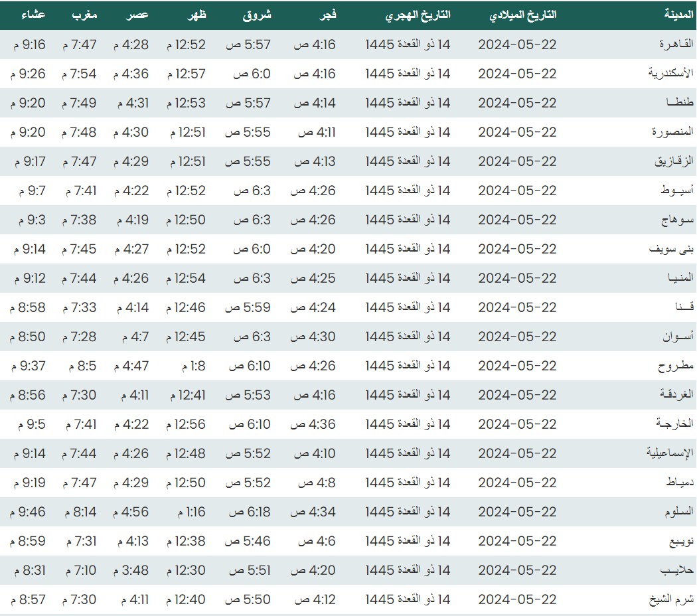
Task: Click the الأسكندرية city name in table
Action: (x=671, y=74)
